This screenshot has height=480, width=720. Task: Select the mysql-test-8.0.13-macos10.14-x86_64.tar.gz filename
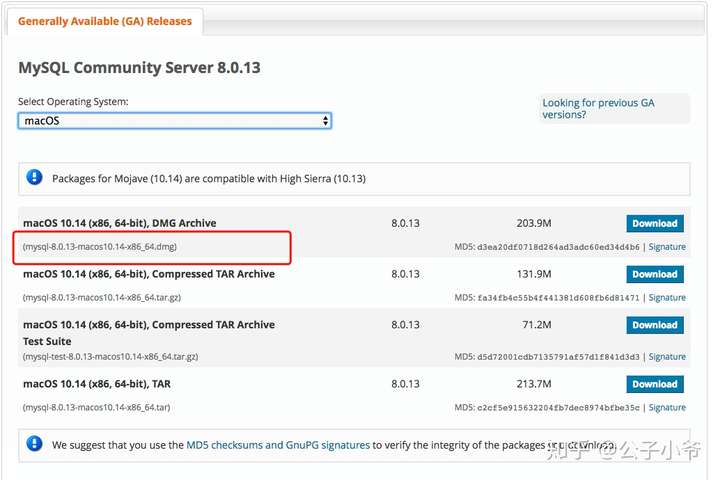click(110, 356)
